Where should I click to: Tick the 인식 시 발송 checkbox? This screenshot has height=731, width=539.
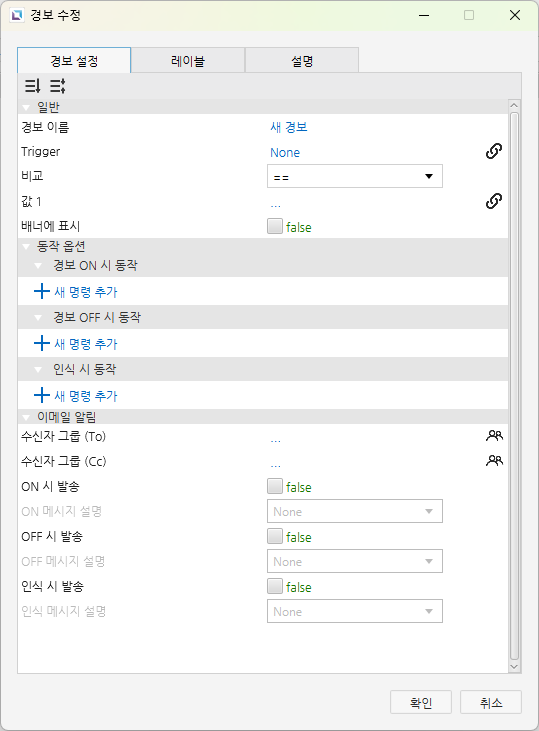[x=275, y=586]
